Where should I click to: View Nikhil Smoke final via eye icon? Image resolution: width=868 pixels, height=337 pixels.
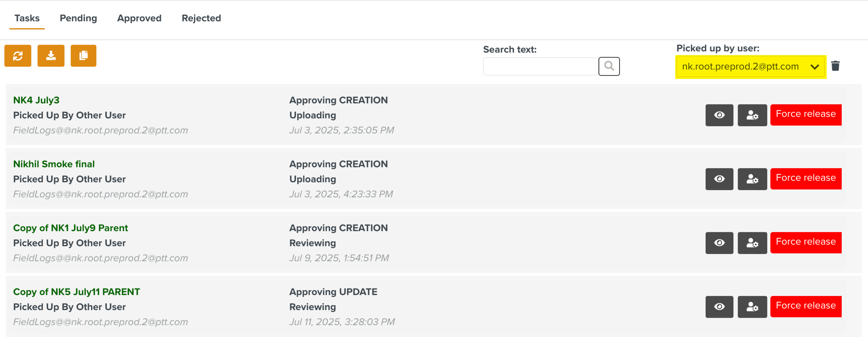[719, 179]
